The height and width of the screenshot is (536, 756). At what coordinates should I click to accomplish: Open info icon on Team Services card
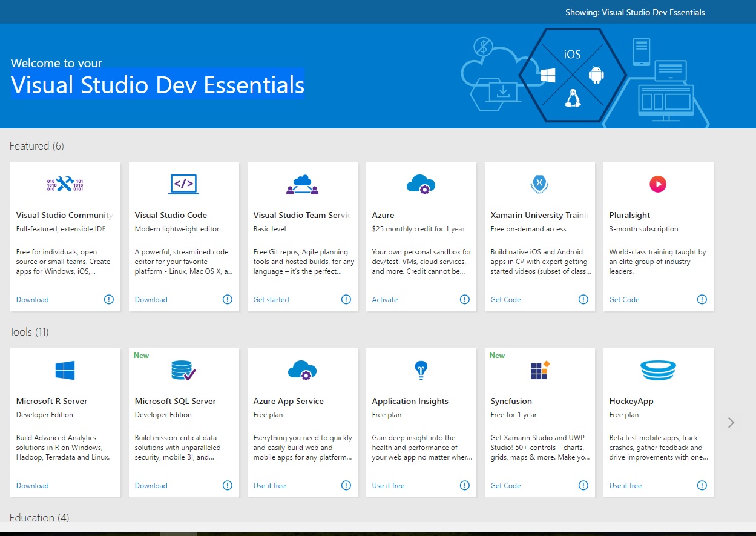[x=346, y=299]
